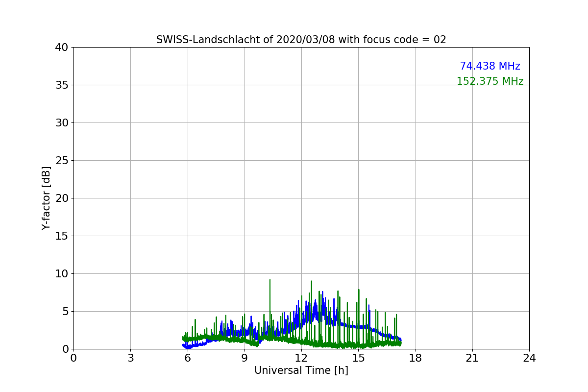
Task: Click x-axis tick label 3
Action: pos(130,358)
